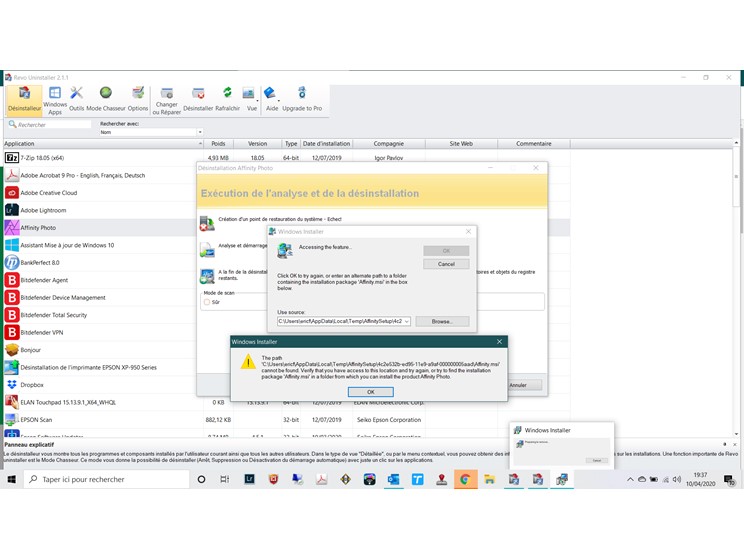Viewport: 744px width, 559px height.
Task: Click the greyed OK button above Cancel
Action: [446, 251]
